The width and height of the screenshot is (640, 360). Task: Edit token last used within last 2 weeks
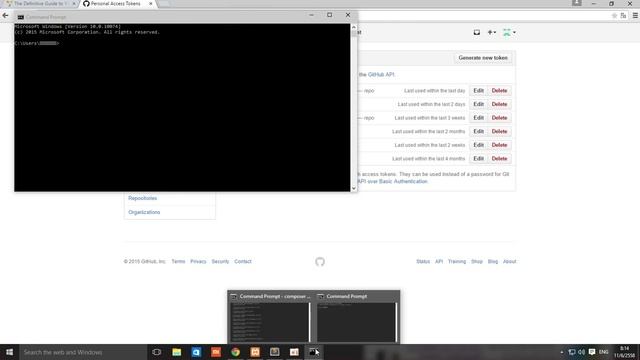click(x=478, y=145)
